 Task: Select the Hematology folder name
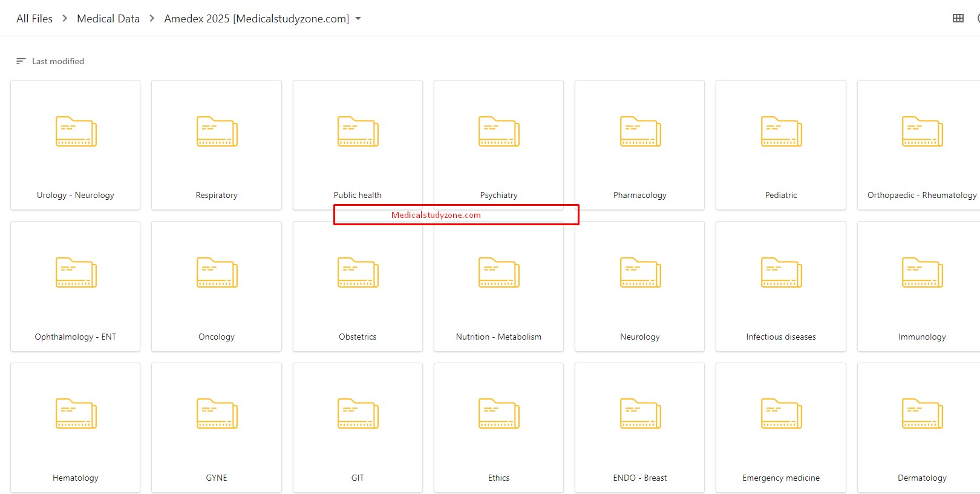tap(76, 478)
